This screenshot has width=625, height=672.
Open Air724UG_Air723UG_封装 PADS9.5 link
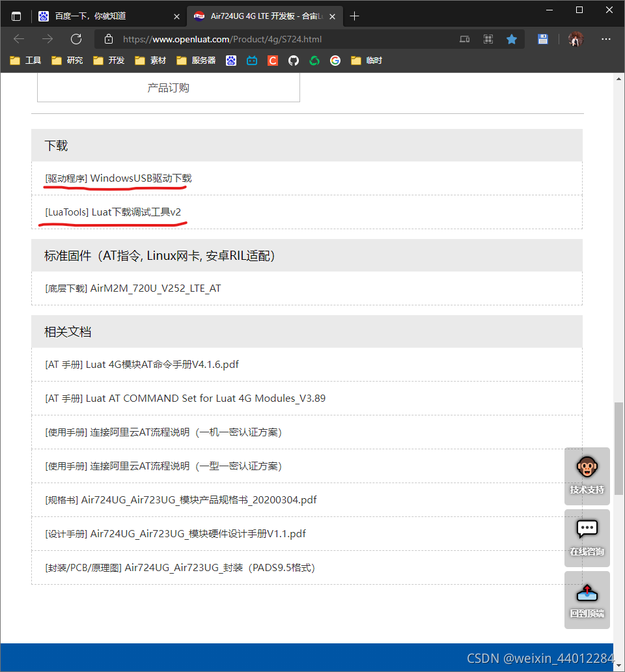(180, 568)
